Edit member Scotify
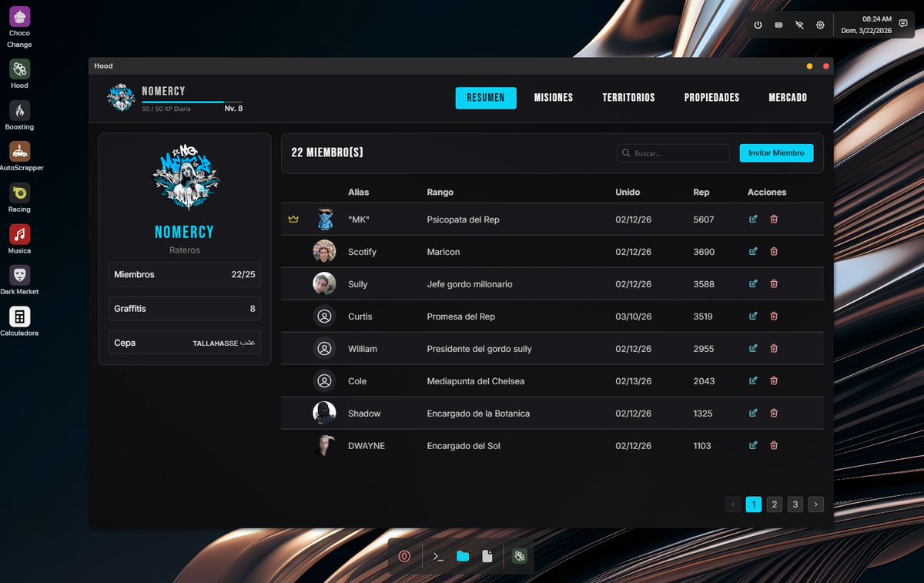The height and width of the screenshot is (583, 924). point(753,252)
